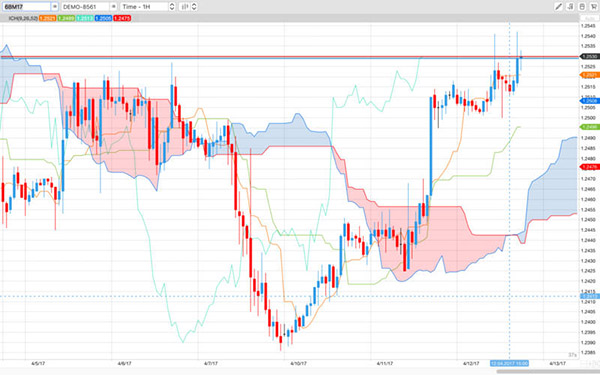Click the 4/12/17 date label
This screenshot has height=375, width=600.
tap(471, 363)
